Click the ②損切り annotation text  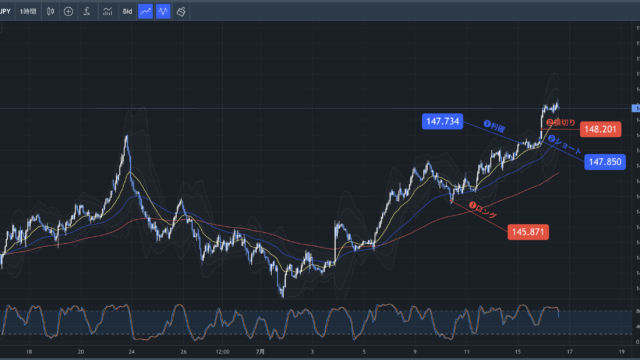click(x=561, y=122)
